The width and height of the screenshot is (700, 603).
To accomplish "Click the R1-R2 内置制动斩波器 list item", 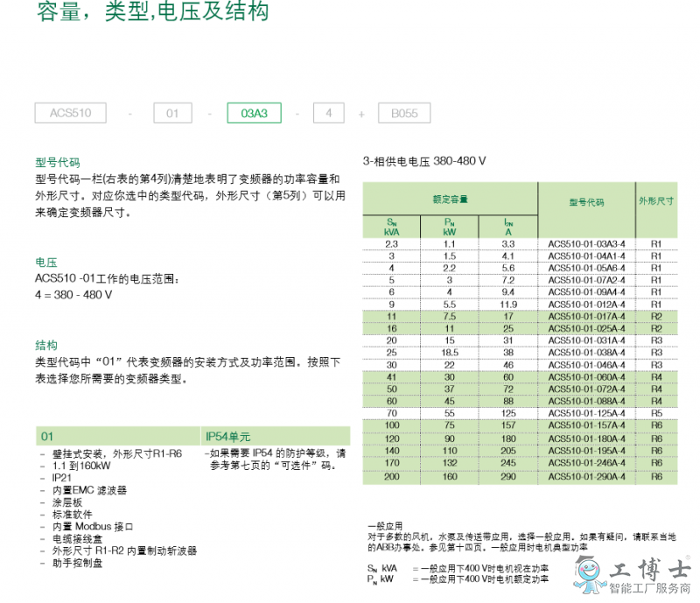I will tap(124, 550).
